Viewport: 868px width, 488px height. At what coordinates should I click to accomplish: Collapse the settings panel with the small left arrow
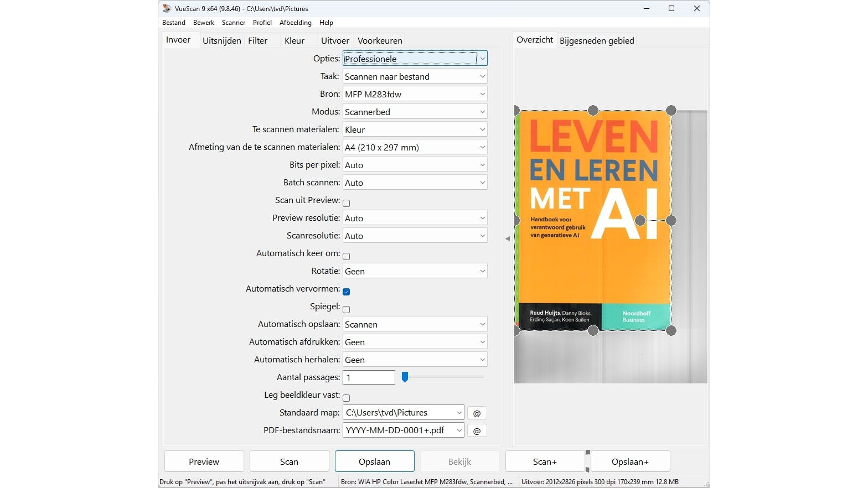click(508, 238)
